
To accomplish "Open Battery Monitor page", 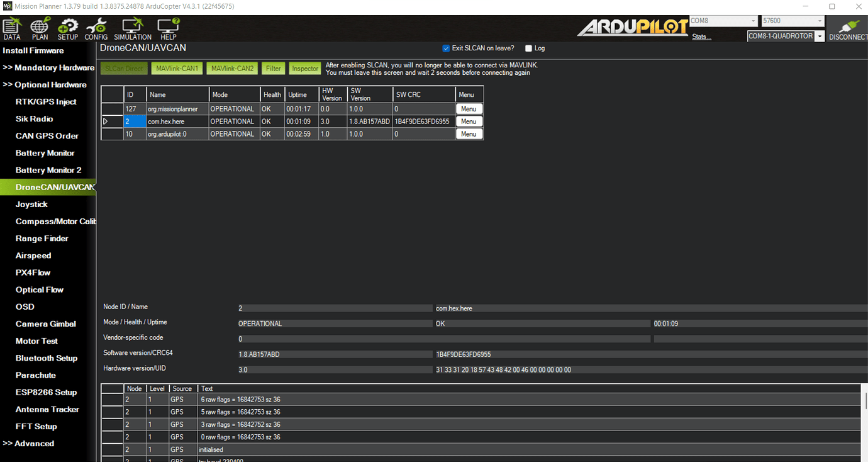I will (45, 153).
